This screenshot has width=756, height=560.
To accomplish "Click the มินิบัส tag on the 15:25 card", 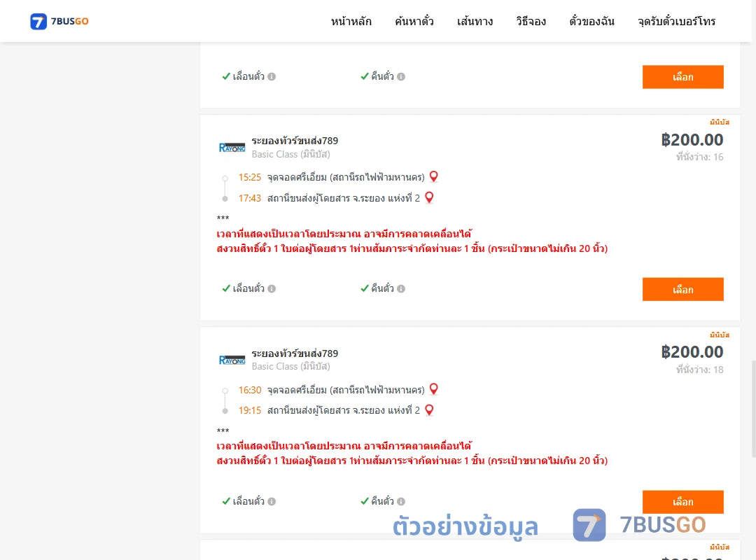I will [x=720, y=122].
